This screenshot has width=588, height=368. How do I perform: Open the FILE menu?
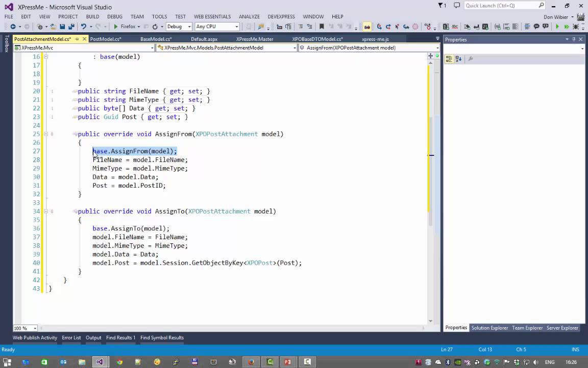pyautogui.click(x=9, y=16)
